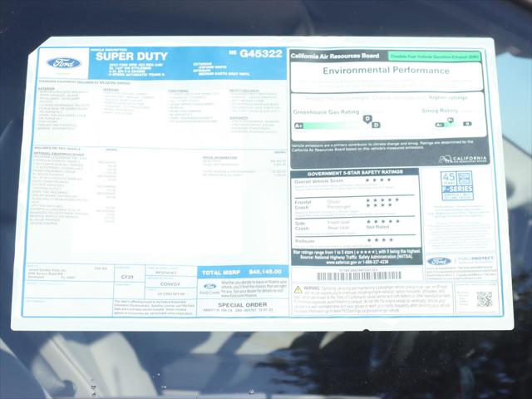532x399 pixels.
Task: Click the Ford oval logo at top left
Action: click(64, 63)
